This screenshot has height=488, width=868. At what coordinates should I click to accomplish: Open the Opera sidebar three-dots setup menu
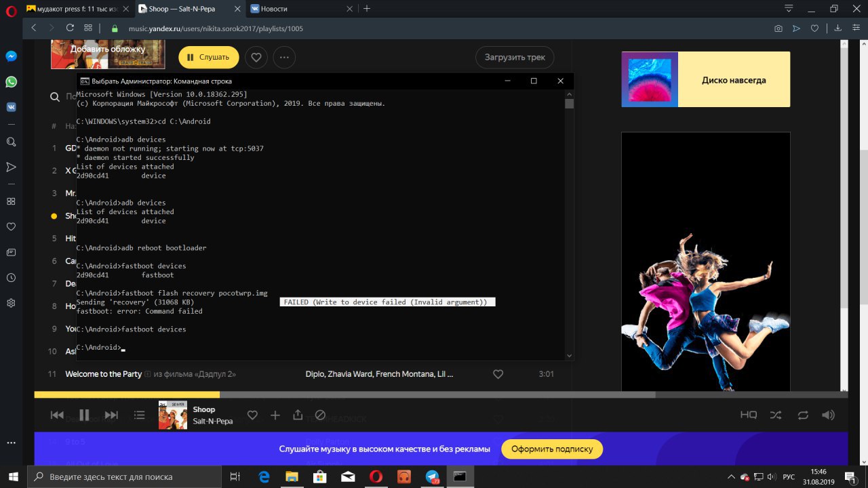[12, 442]
